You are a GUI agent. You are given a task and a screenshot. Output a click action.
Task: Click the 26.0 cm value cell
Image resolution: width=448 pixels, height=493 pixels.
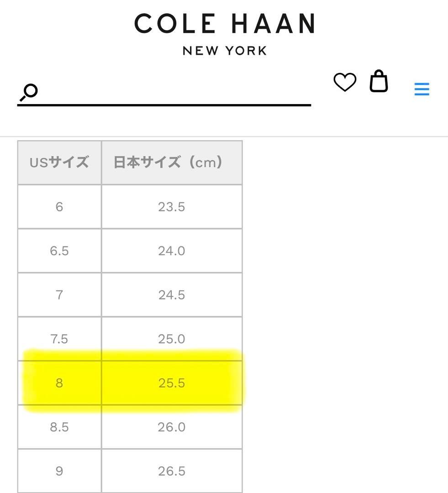click(172, 427)
